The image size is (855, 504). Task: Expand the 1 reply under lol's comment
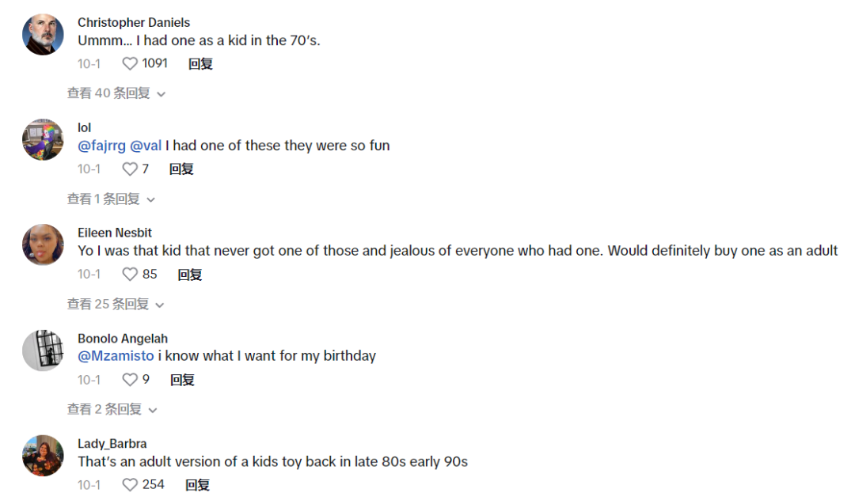112,199
